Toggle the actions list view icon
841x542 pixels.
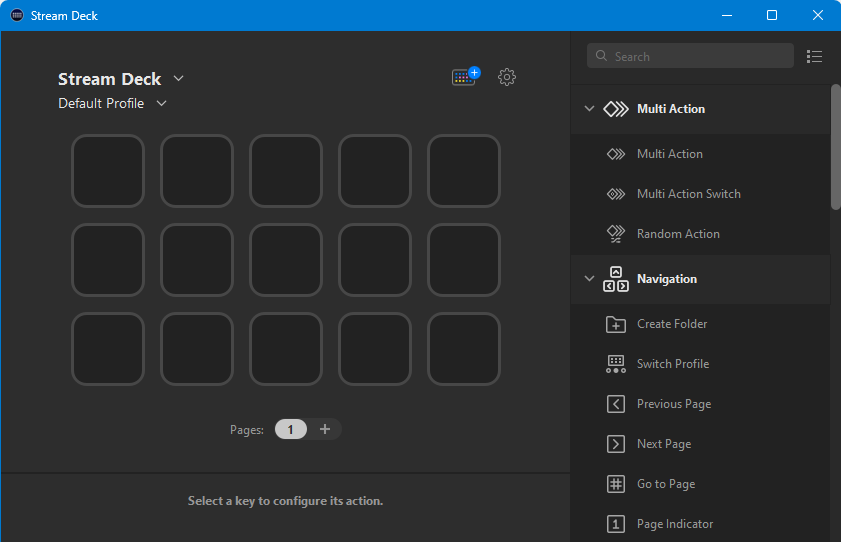814,56
